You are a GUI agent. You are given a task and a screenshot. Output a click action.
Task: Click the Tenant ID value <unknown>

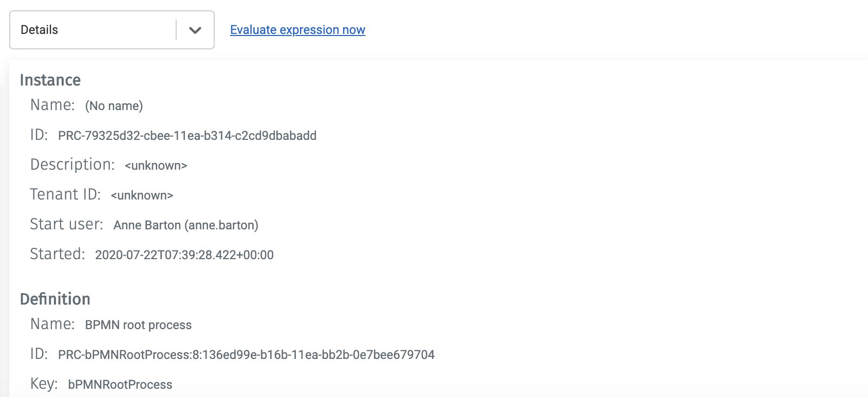142,195
